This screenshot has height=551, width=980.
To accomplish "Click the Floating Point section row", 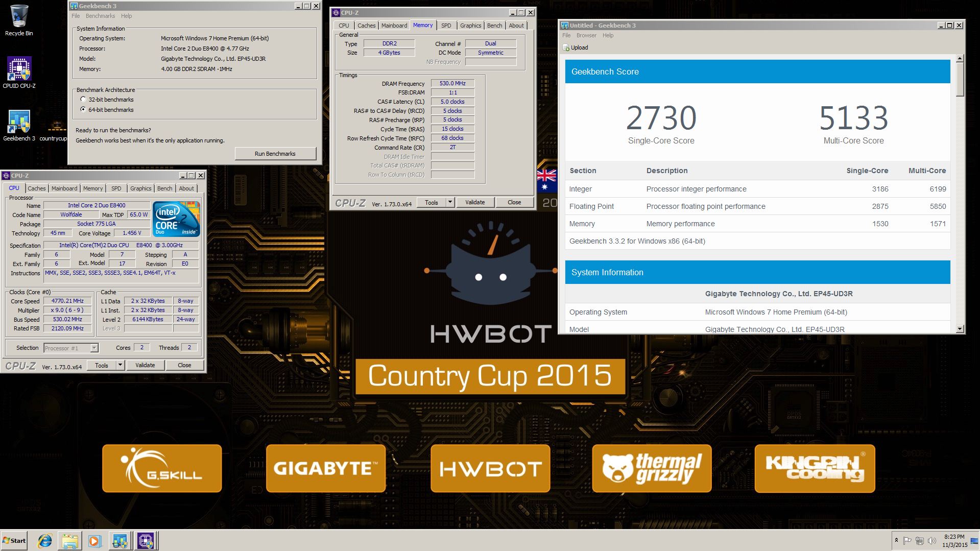I will coord(757,206).
